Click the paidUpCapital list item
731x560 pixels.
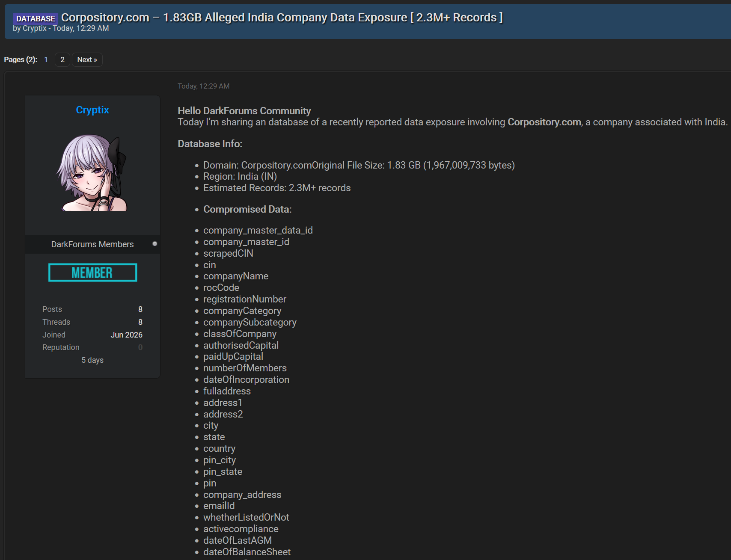pyautogui.click(x=233, y=357)
